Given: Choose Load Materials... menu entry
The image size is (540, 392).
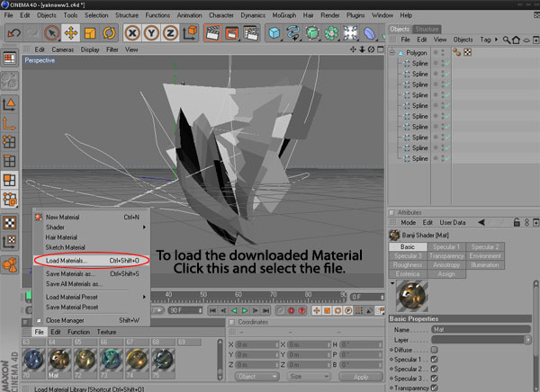Looking at the screenshot, I should pos(92,261).
